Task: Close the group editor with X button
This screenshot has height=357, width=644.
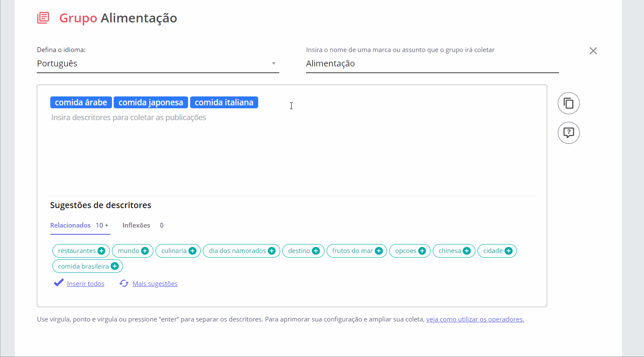Action: (x=593, y=51)
